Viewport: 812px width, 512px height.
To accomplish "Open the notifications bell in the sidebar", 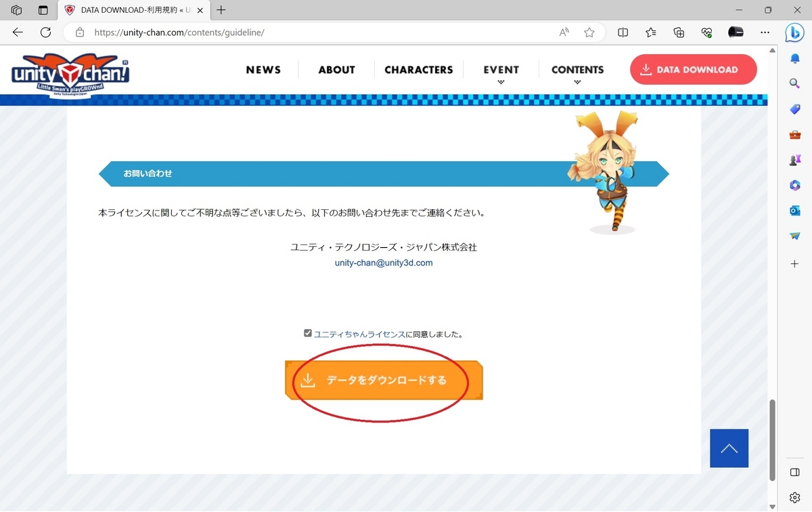I will [795, 59].
